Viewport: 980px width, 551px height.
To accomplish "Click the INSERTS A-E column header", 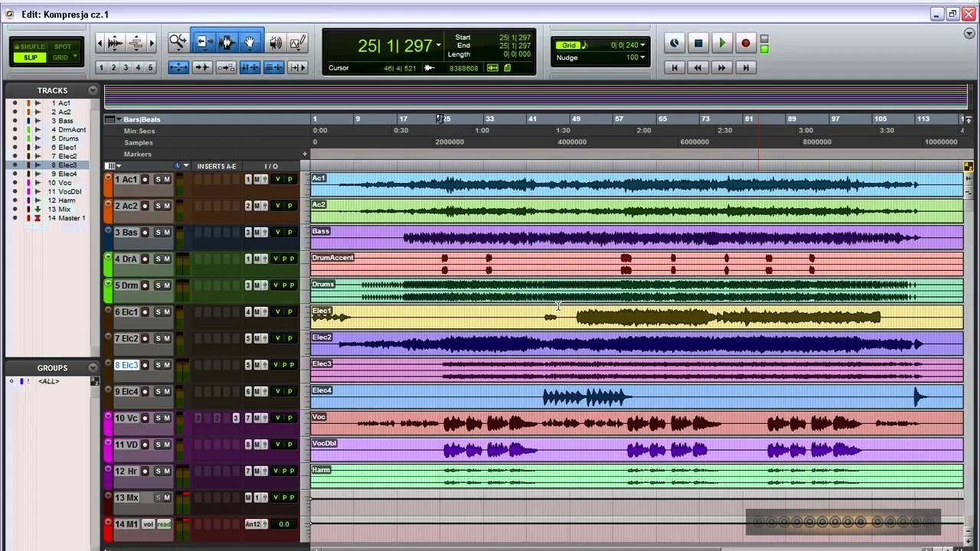I will [x=217, y=166].
